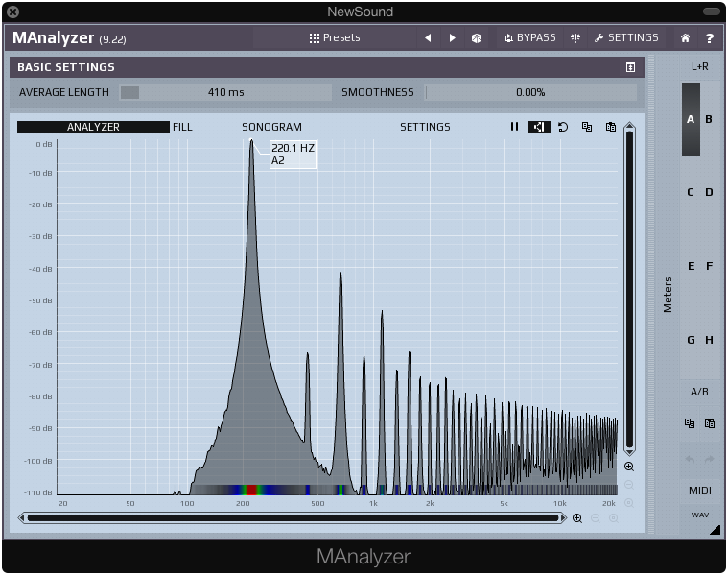Select the L+R channel mode
This screenshot has height=575, width=728.
699,67
